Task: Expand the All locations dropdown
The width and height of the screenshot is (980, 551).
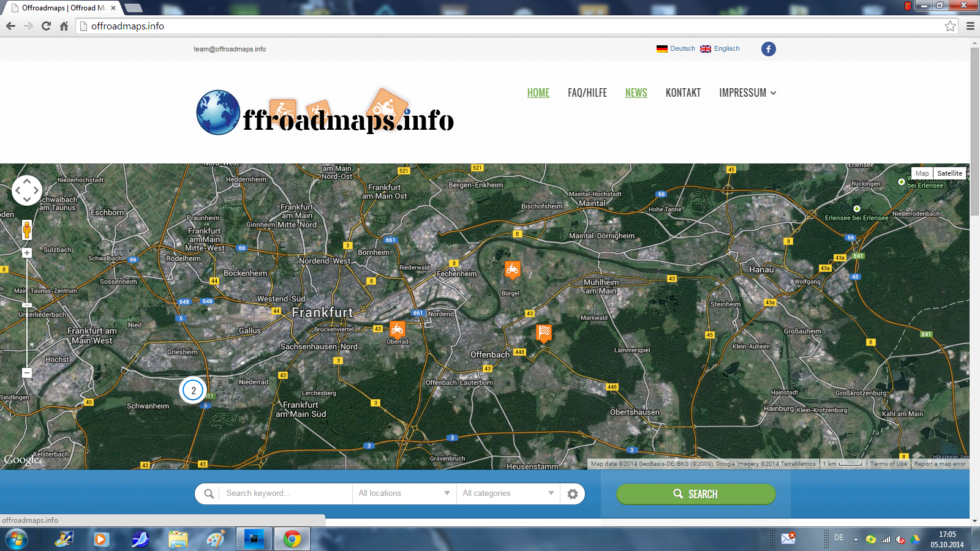Action: [404, 493]
